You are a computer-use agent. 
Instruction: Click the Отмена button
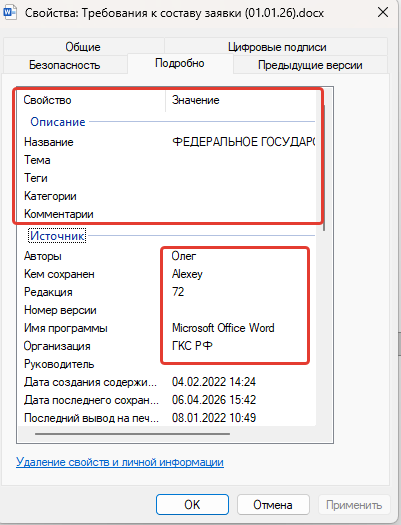273,505
